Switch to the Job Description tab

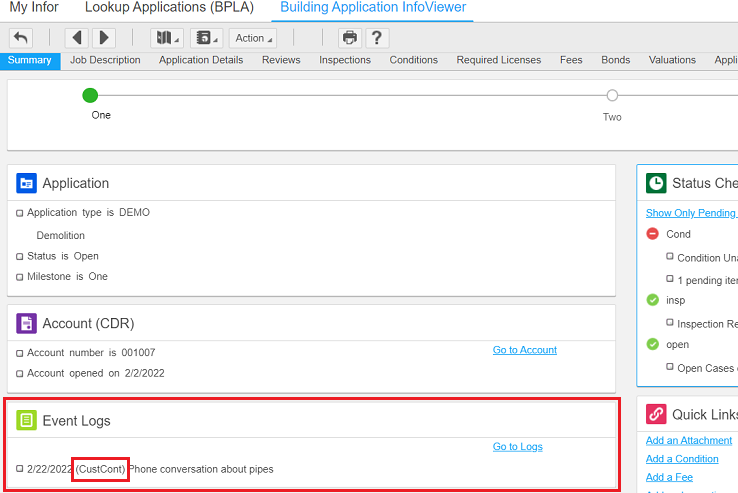(105, 60)
